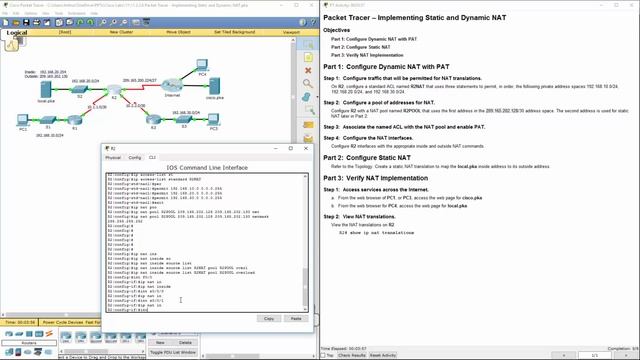Choose the Inspect magnifier tool
The height and width of the screenshot is (360, 640).
point(308,84)
